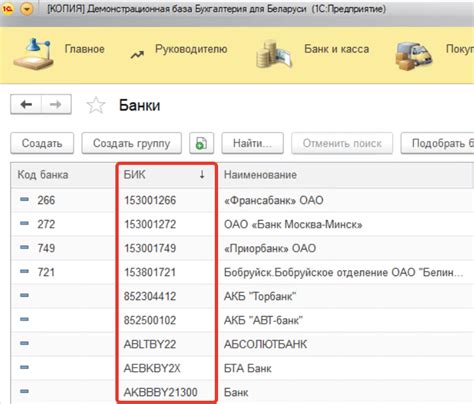
Task: Select БИК cell 153001749
Action: (150, 248)
